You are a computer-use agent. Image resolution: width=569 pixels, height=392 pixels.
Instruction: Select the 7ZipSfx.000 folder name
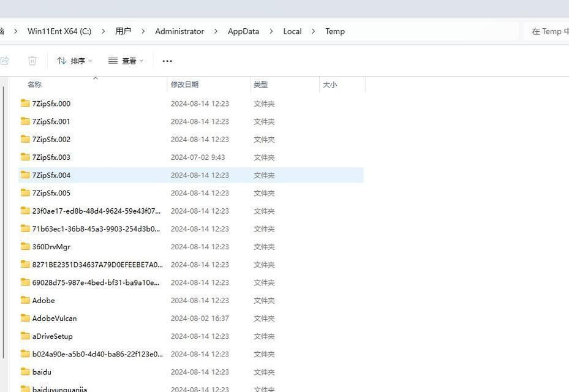(51, 104)
